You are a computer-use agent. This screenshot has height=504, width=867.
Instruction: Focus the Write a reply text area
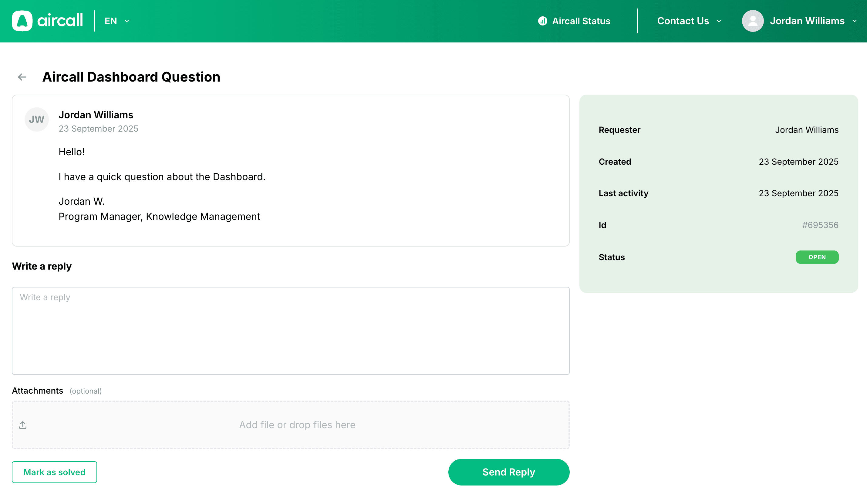tap(290, 331)
